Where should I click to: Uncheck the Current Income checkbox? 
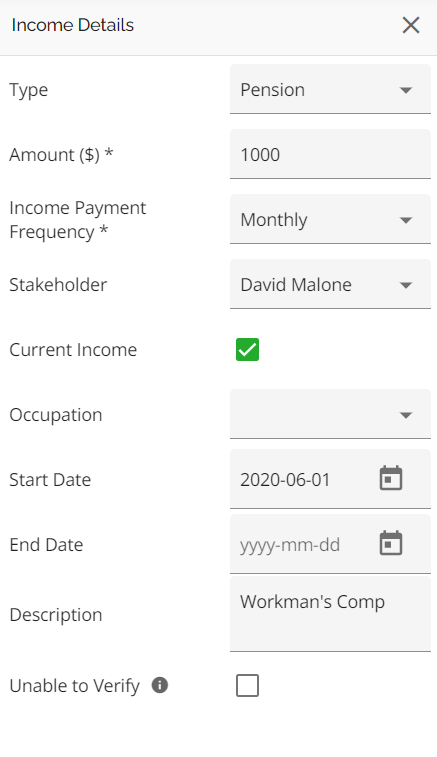247,350
